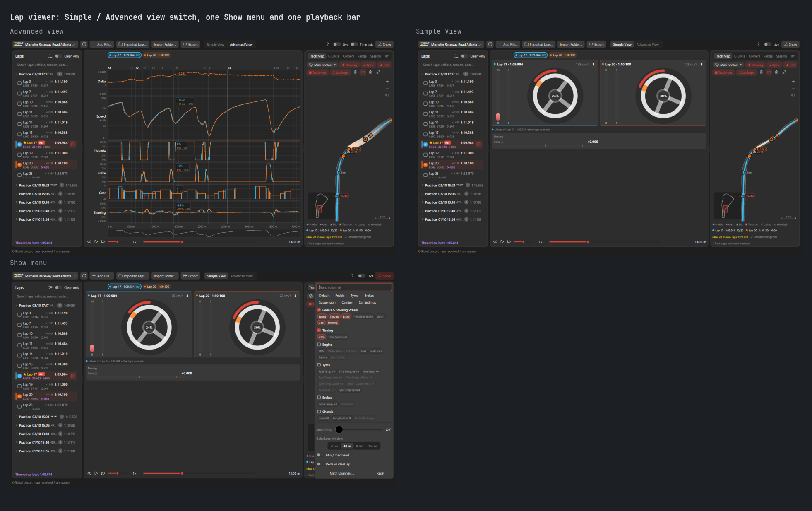Switch to Simple View tab in Advanced View panel
This screenshot has height=511, width=812.
(216, 44)
